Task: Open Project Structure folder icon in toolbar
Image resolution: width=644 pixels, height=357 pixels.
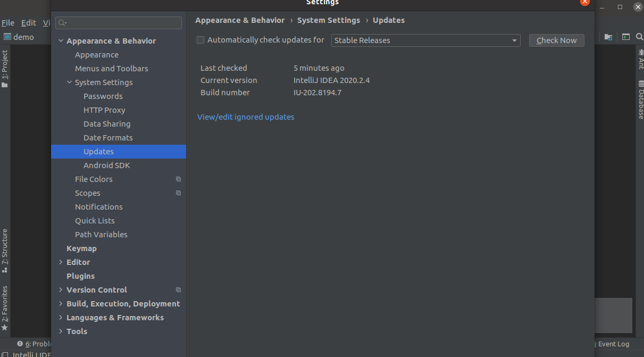Action: coord(608,37)
